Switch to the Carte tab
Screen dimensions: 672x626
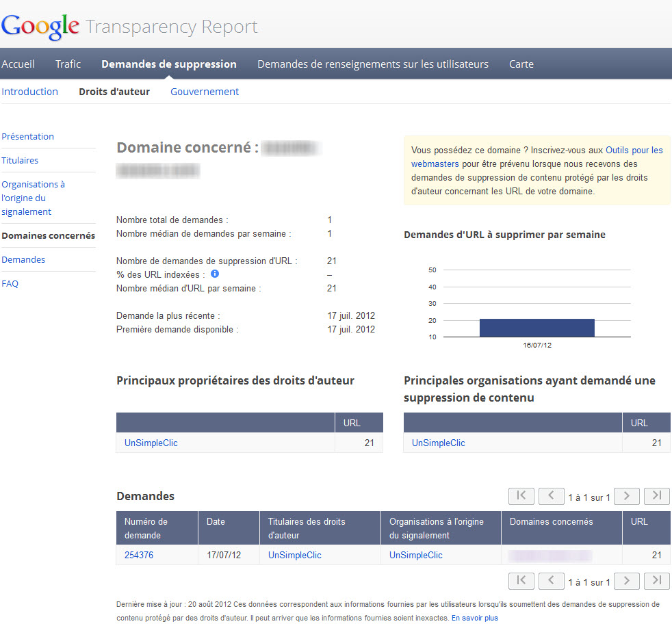pos(521,64)
